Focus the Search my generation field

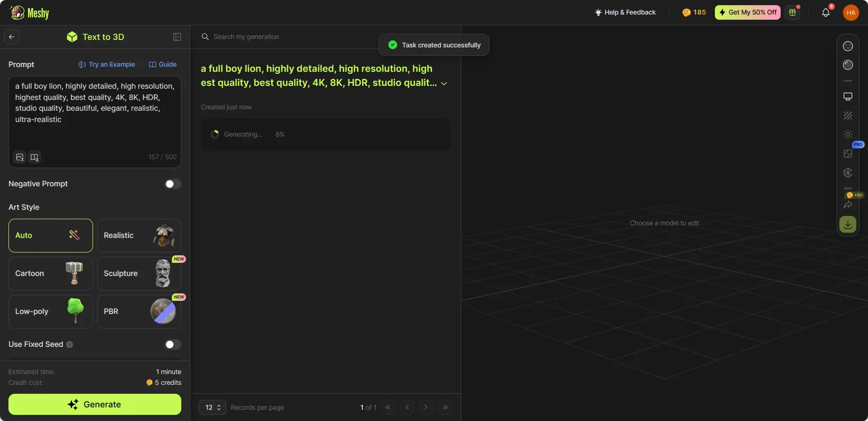pyautogui.click(x=291, y=37)
